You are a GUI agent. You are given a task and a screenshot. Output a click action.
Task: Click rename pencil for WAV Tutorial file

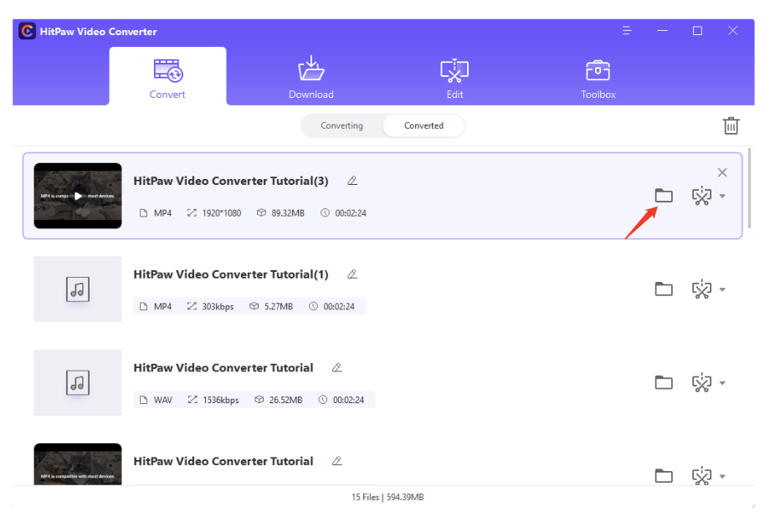(x=336, y=367)
